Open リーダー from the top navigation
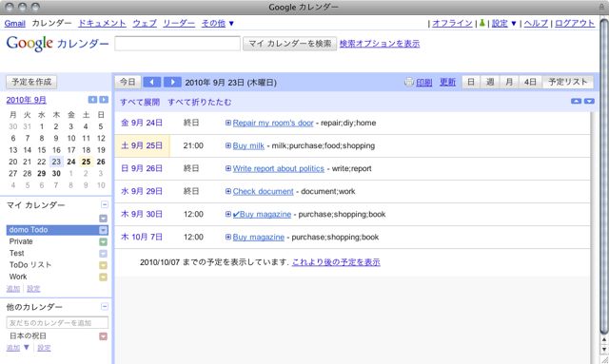Image resolution: width=609 pixels, height=364 pixels. pos(179,23)
